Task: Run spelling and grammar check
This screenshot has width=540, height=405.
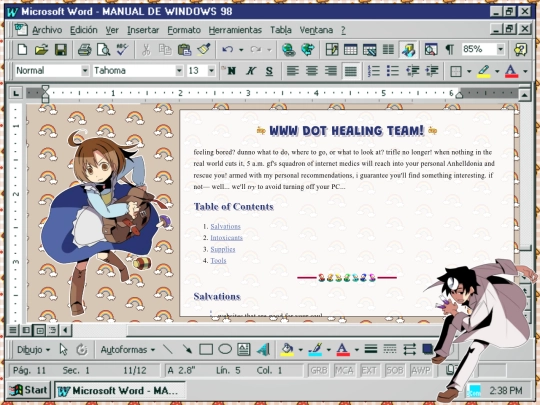Action: click(122, 50)
